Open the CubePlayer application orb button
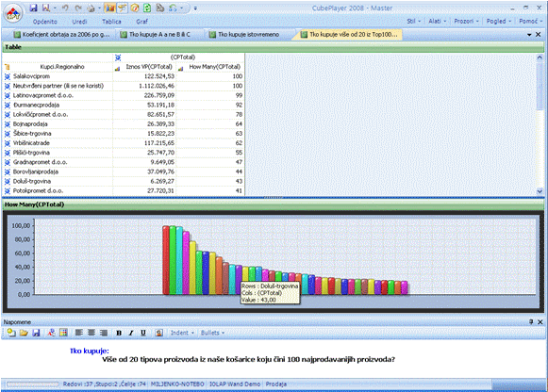The image size is (548, 392). pyautogui.click(x=13, y=13)
